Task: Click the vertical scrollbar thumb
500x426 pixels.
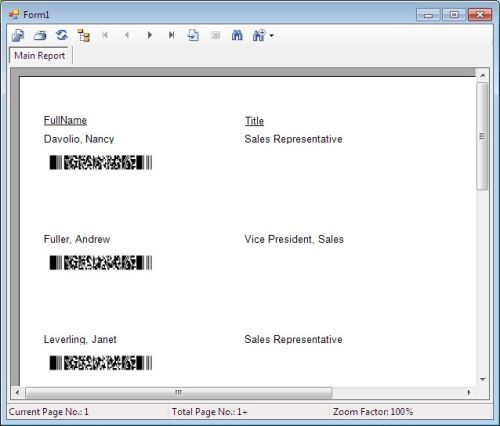Action: (482, 136)
